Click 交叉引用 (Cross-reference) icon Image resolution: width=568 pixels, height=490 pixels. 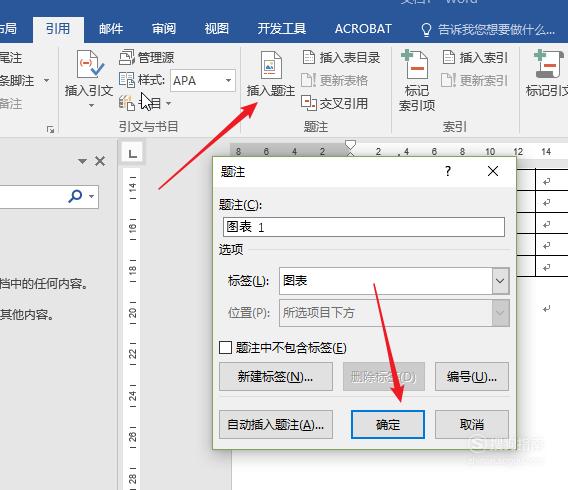point(309,103)
